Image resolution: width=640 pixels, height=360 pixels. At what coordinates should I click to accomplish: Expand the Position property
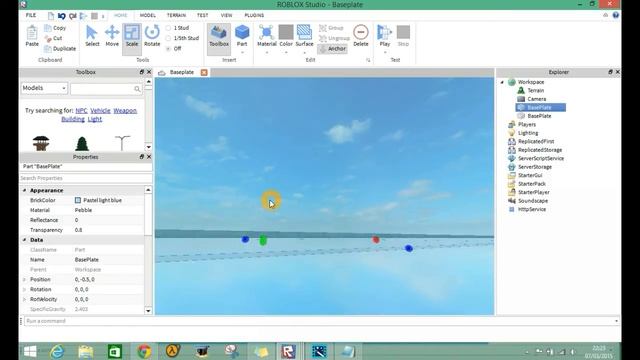[24, 280]
